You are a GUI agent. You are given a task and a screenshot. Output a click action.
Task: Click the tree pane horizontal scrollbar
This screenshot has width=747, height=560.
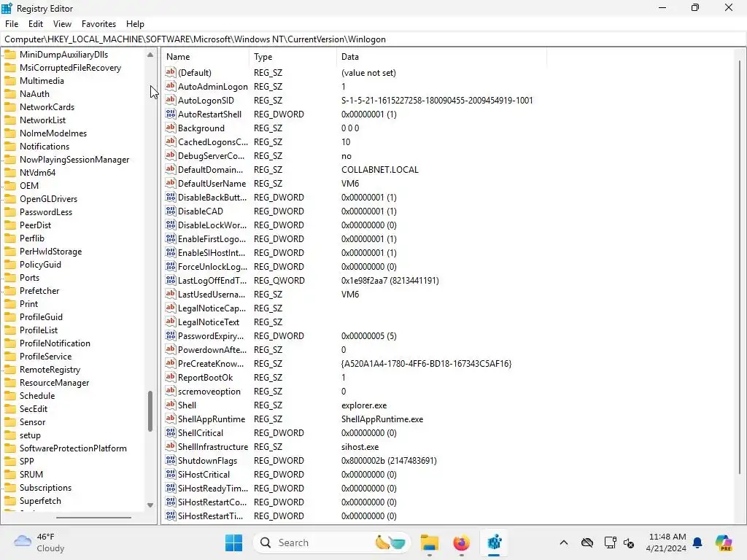coord(93,517)
